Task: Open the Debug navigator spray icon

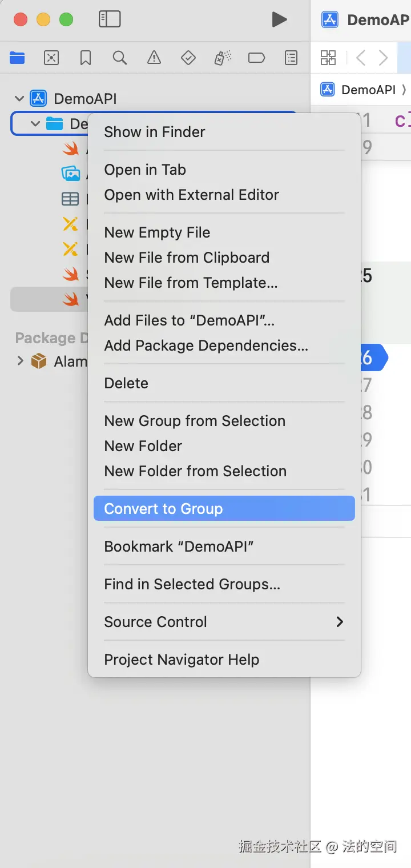Action: 223,58
